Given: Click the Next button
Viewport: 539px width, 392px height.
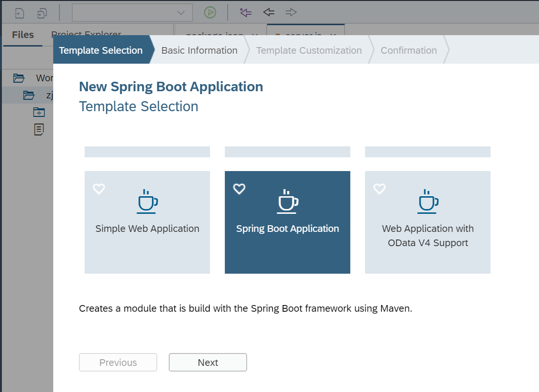Looking at the screenshot, I should tap(208, 363).
